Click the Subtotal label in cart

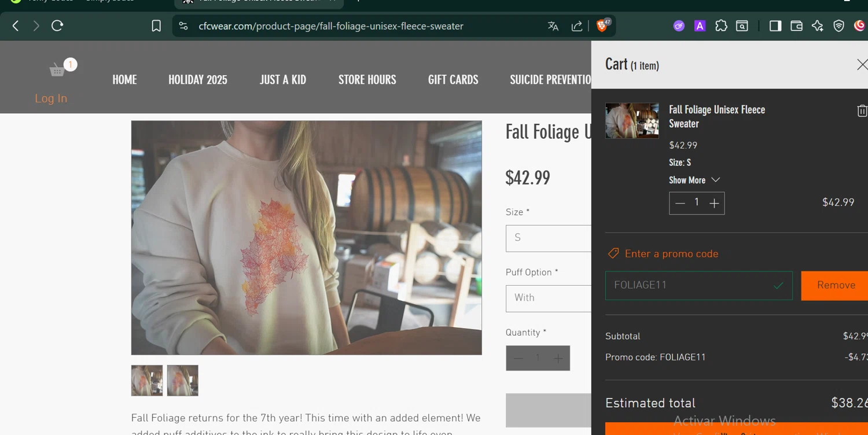point(623,337)
